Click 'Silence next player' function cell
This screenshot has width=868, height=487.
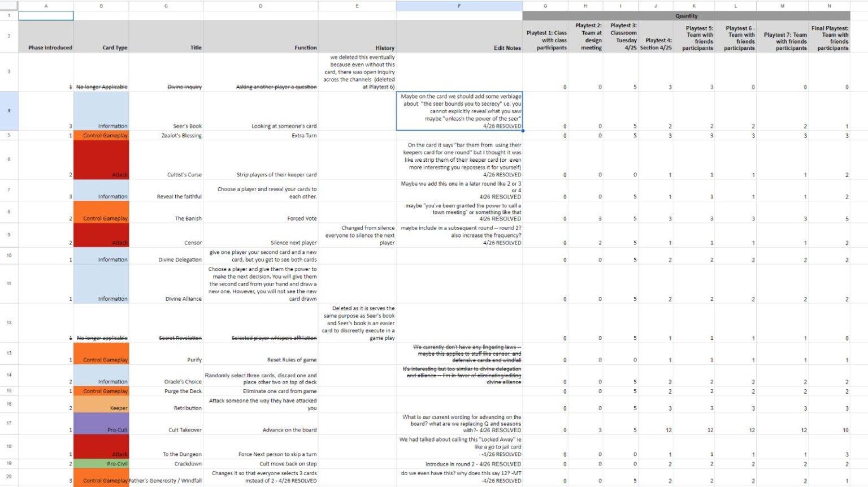click(x=261, y=235)
